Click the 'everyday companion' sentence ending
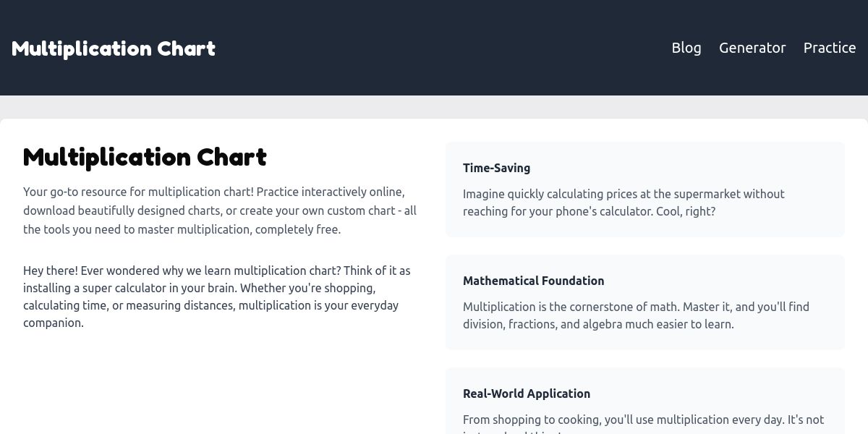Screen dimensions: 868x434 pos(53,323)
